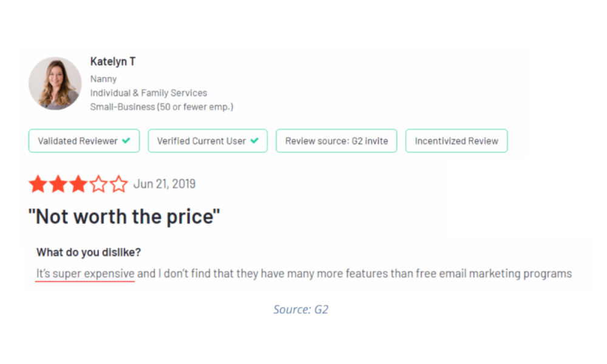Click the underlined "It's super expensive" text

coord(85,274)
